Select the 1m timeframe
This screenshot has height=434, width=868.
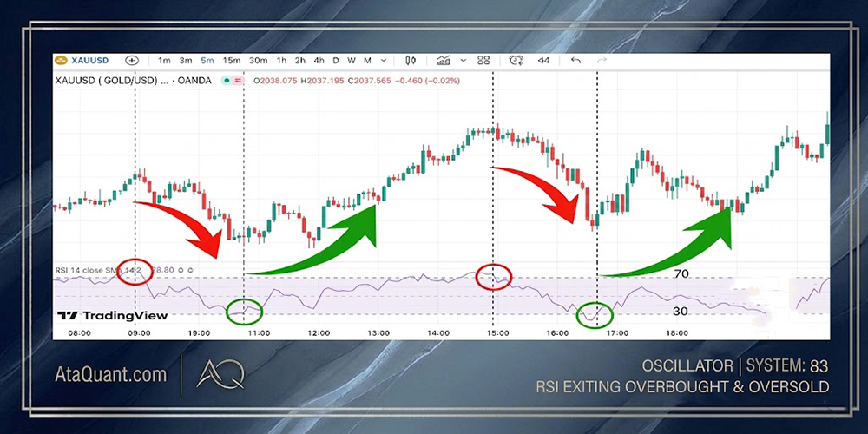[x=164, y=61]
